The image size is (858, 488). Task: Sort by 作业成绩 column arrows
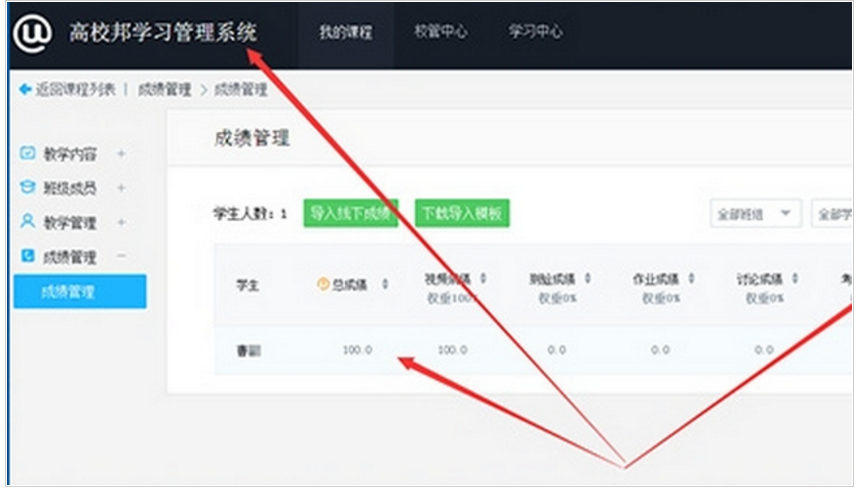pos(691,278)
